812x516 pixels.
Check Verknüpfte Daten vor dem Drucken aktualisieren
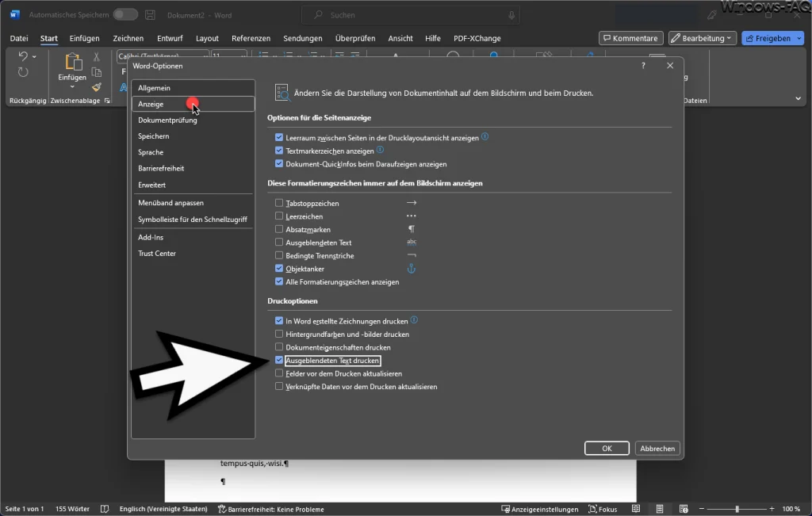coord(279,386)
